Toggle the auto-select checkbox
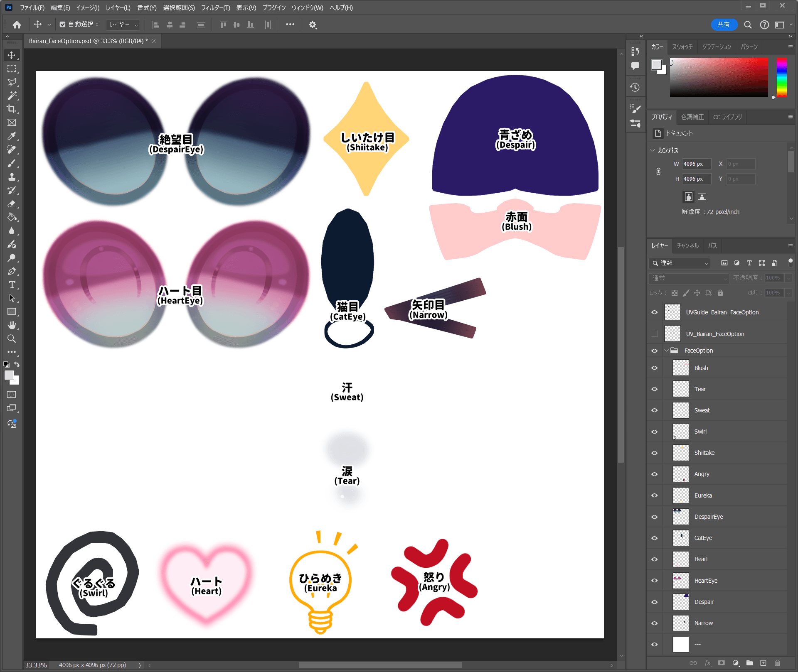The width and height of the screenshot is (798, 672). (62, 25)
